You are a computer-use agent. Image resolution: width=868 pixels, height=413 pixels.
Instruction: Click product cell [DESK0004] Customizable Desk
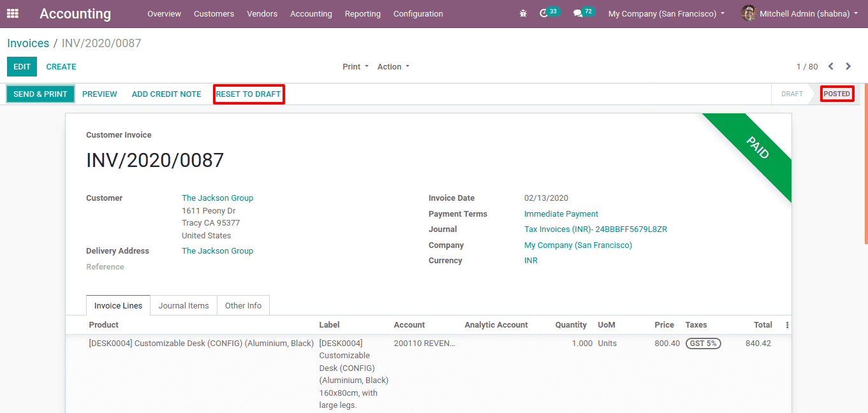[201, 344]
